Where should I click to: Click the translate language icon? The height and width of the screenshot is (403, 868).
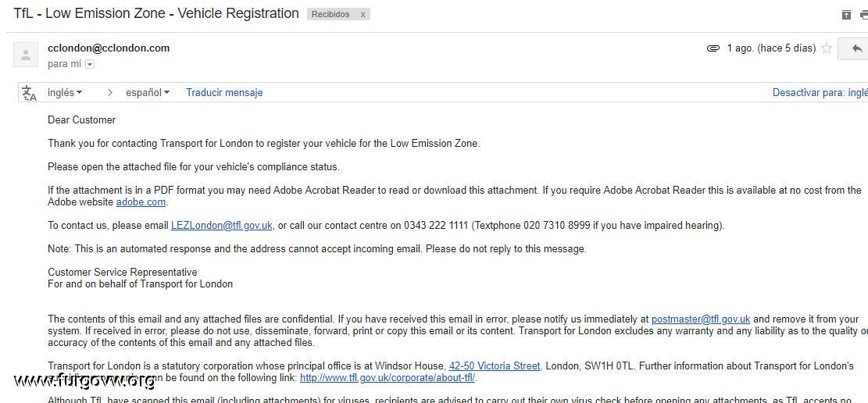point(30,93)
